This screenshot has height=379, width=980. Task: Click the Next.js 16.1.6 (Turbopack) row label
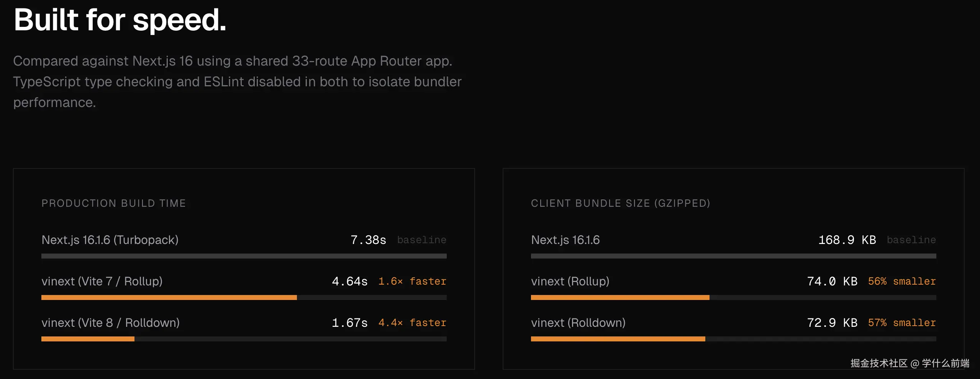(x=110, y=240)
